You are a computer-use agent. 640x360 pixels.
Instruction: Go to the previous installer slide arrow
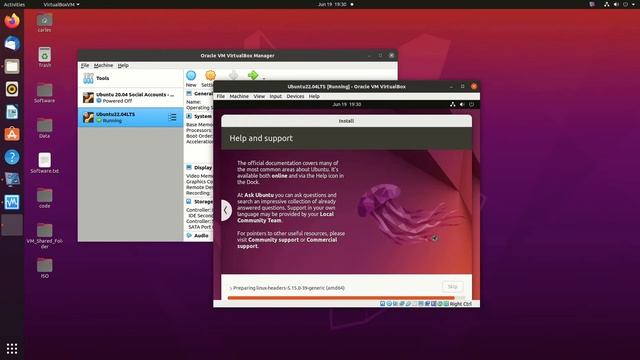pyautogui.click(x=226, y=210)
